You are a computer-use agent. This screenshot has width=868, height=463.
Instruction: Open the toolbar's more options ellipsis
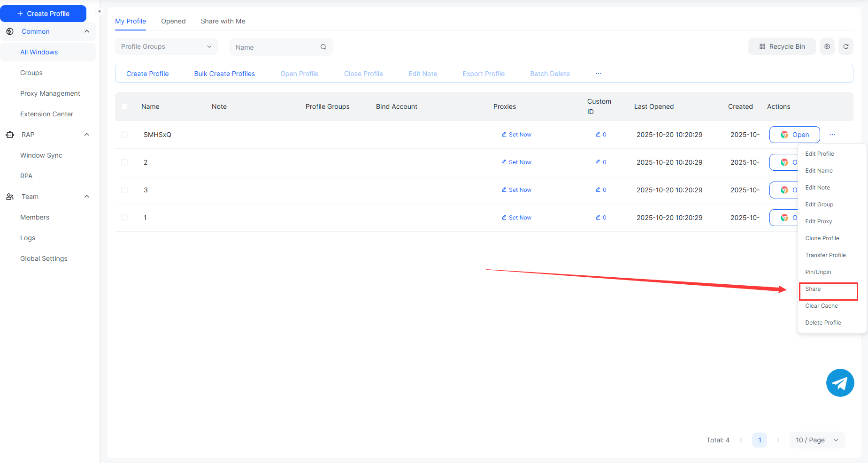[x=598, y=74]
